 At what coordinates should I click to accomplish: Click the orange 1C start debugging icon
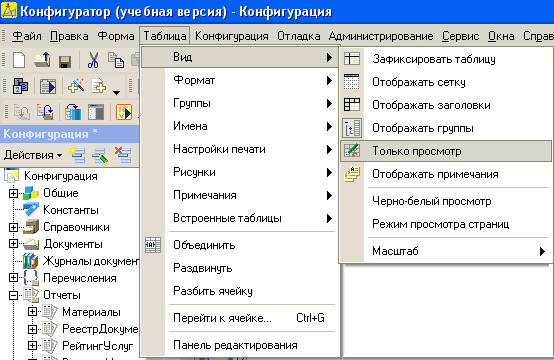coord(124,112)
